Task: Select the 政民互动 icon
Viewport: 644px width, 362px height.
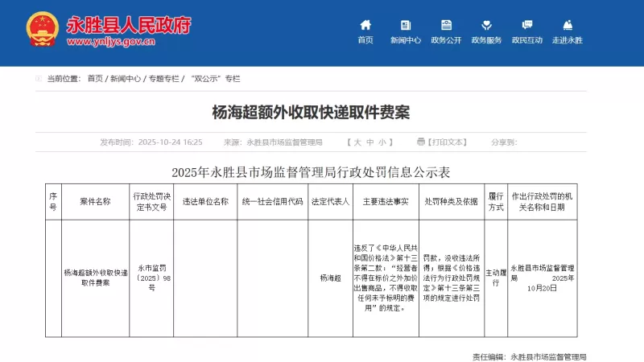Action: tap(526, 25)
